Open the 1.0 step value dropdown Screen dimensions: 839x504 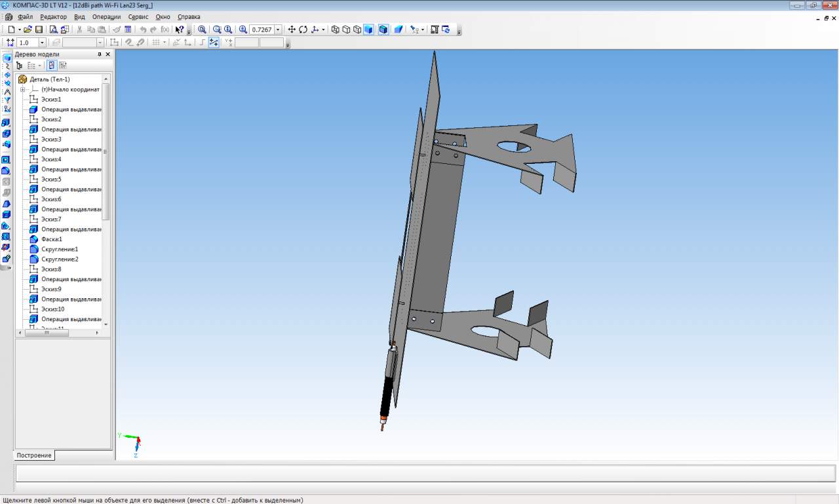click(x=42, y=43)
